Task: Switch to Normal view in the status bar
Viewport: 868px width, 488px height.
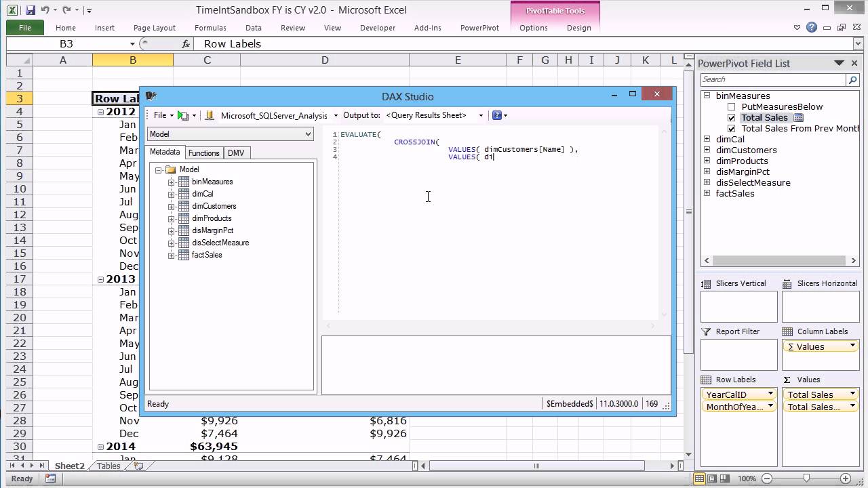Action: coord(699,479)
